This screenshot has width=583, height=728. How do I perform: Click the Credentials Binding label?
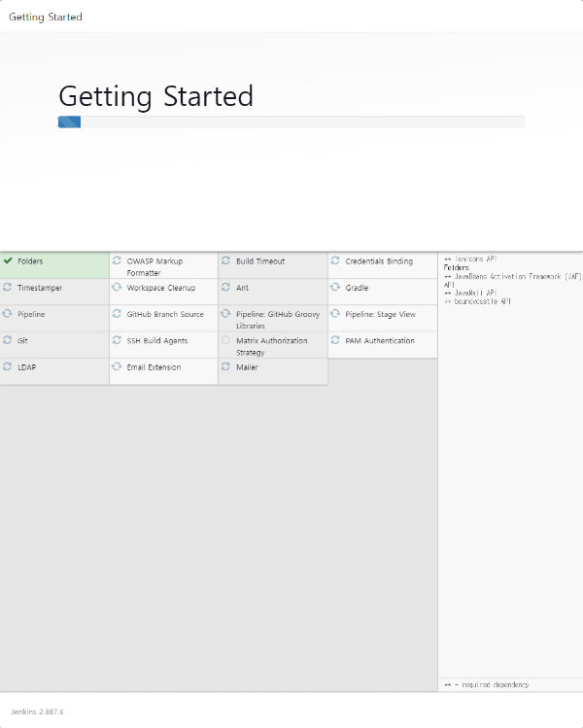379,261
